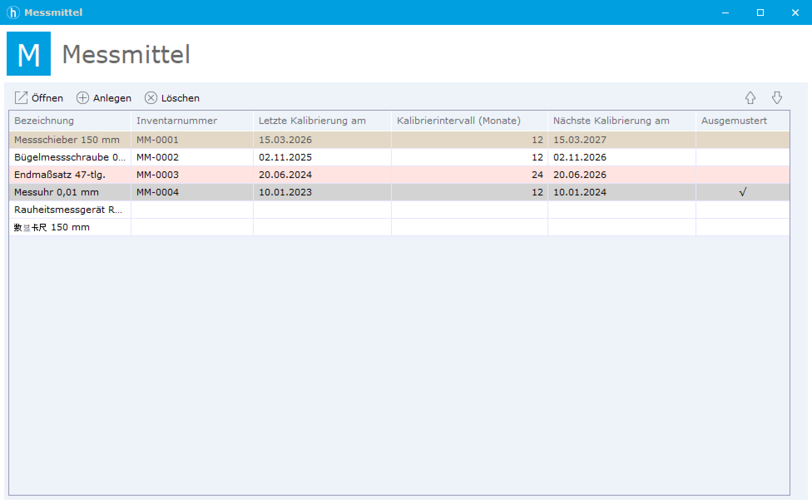Select the last row ending in 150 mm with Chinese characters
The image size is (812, 504).
pos(399,227)
